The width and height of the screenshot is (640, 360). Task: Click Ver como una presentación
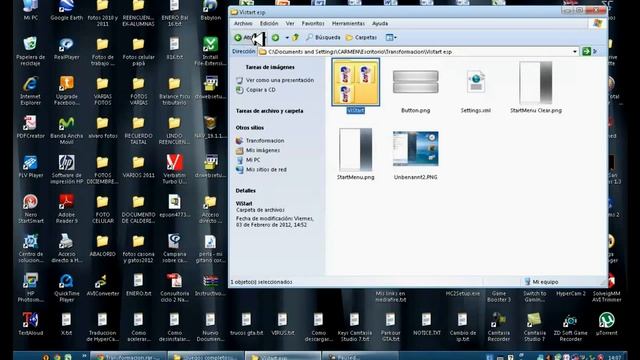pos(280,80)
